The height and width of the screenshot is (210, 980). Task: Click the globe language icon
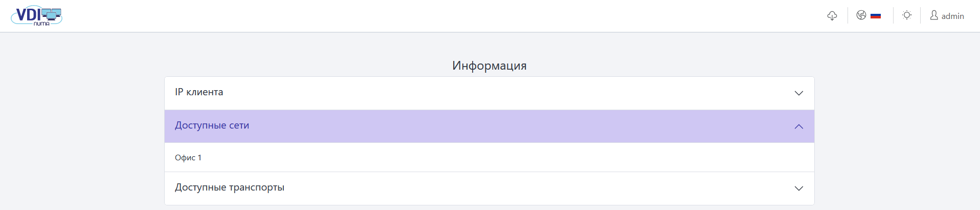(861, 15)
